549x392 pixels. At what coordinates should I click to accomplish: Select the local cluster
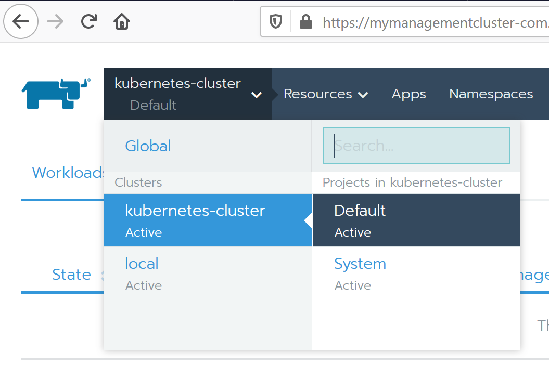click(x=142, y=272)
